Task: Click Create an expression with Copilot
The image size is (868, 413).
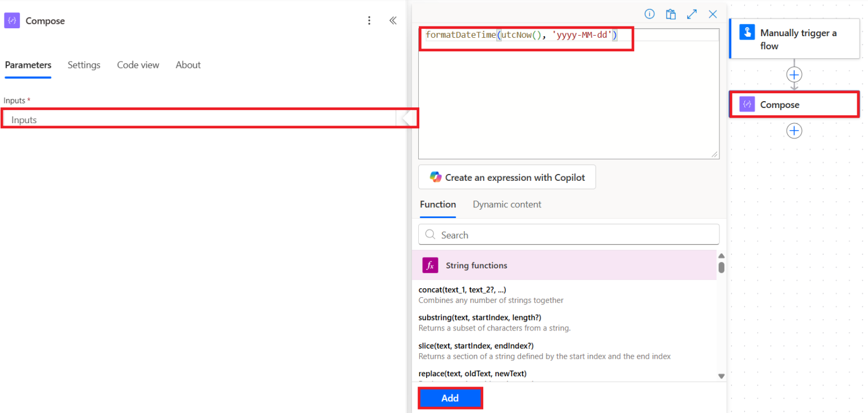Action: point(507,177)
